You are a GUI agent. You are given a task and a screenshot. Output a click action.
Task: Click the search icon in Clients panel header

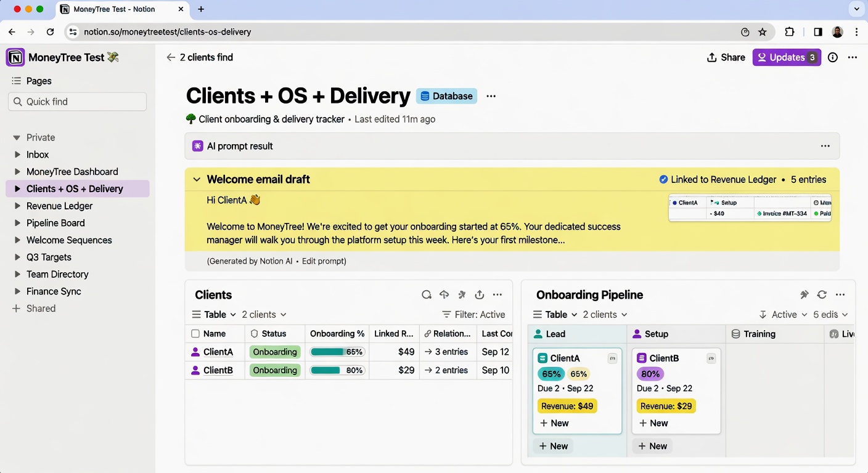(x=426, y=295)
